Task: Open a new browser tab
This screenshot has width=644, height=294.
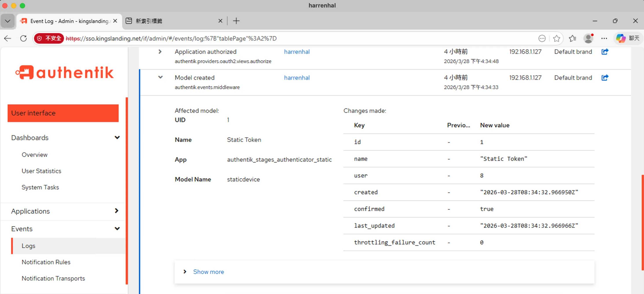Action: (236, 21)
